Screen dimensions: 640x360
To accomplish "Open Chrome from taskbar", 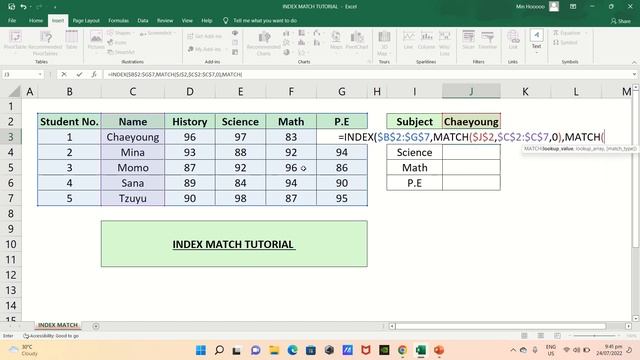I will click(x=402, y=350).
